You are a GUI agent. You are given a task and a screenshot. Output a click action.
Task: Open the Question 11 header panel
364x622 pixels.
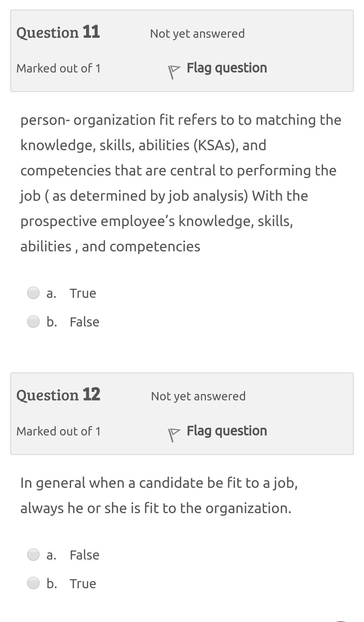pos(182,50)
